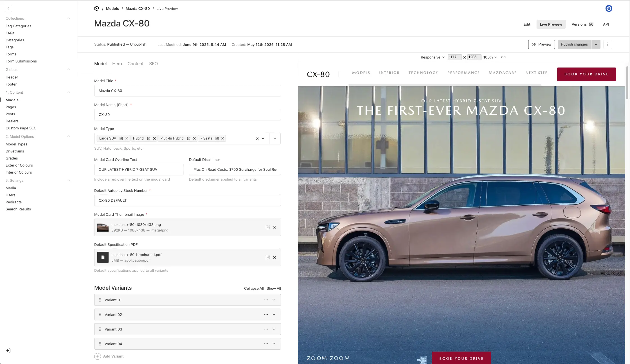This screenshot has height=364, width=630.
Task: Edit the Large SUV model type tag
Action: click(x=121, y=138)
